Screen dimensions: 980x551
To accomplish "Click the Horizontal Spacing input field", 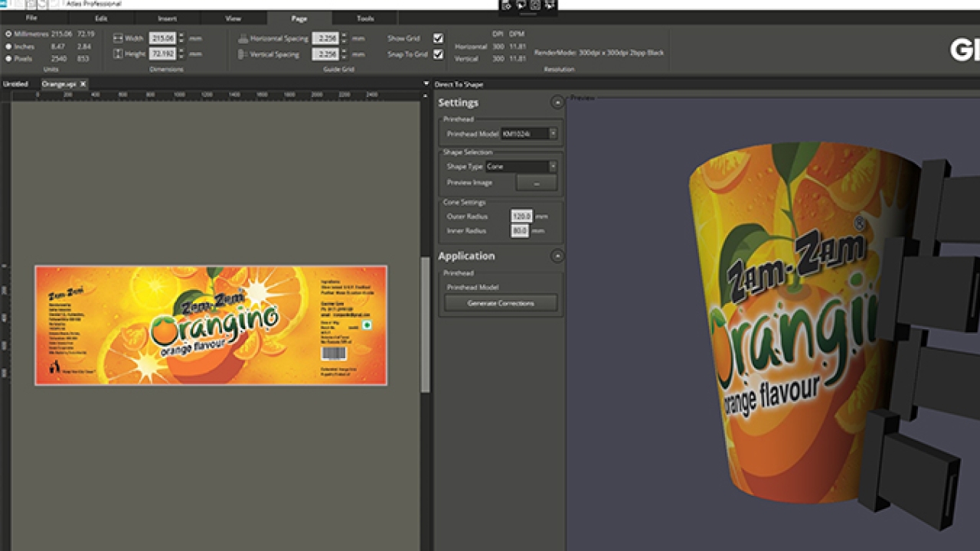I will pyautogui.click(x=325, y=38).
